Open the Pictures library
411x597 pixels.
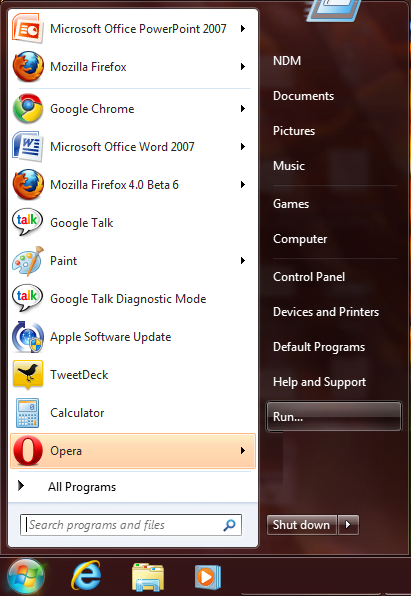pos(294,131)
